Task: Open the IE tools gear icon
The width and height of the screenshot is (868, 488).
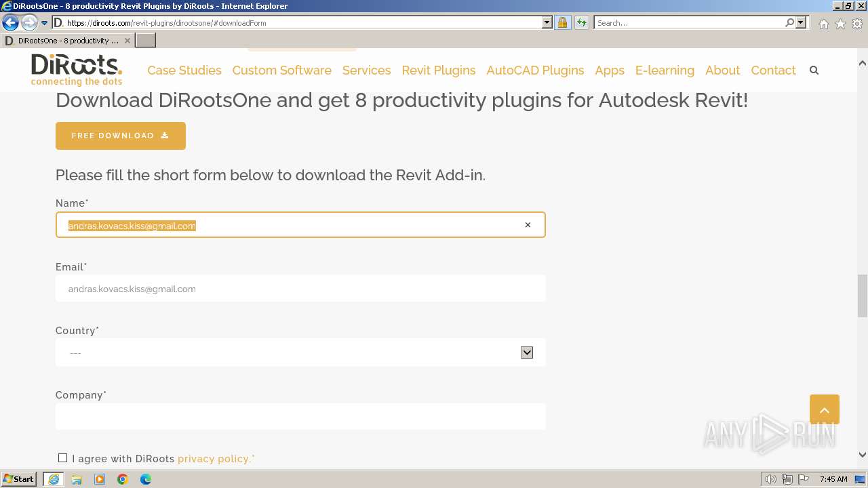Action: [857, 24]
